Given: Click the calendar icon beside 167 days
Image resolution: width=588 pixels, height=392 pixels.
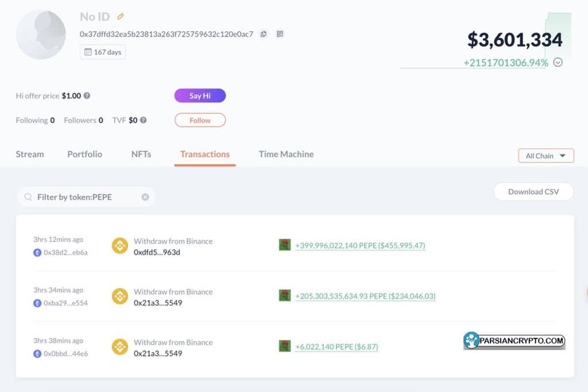Looking at the screenshot, I should [x=87, y=52].
